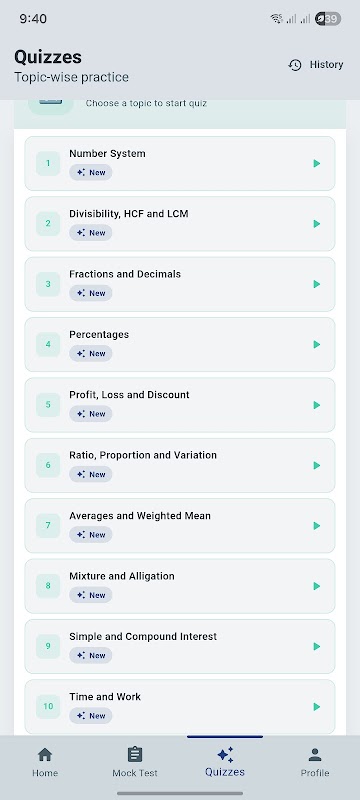
Task: Tap play arrow for Time and Work
Action: (317, 707)
